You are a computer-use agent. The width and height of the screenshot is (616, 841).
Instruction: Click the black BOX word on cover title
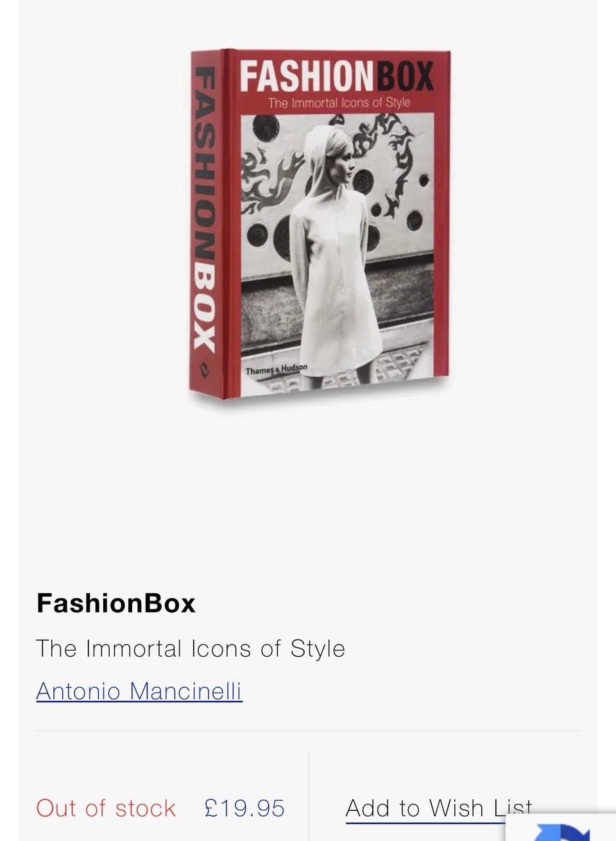pos(406,76)
